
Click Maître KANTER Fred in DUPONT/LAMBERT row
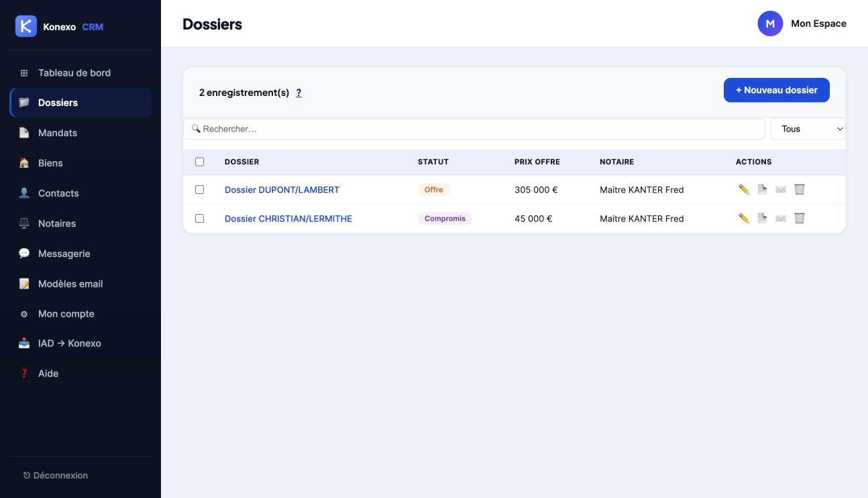click(x=642, y=190)
